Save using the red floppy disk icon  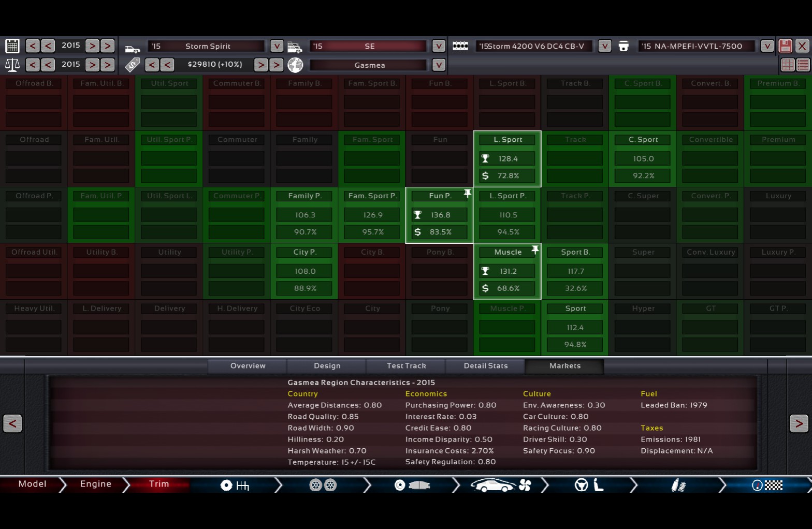point(785,46)
